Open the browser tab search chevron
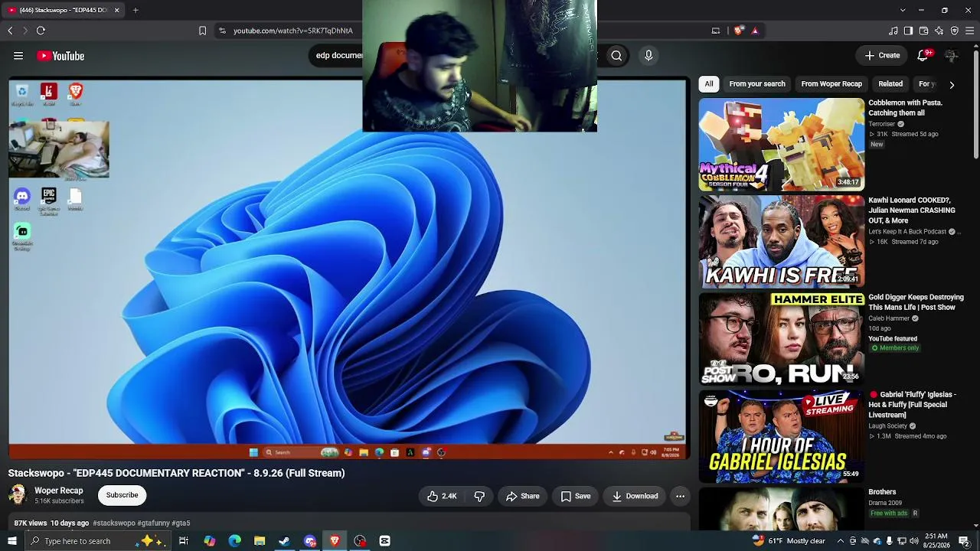This screenshot has width=980, height=551. pyautogui.click(x=903, y=10)
